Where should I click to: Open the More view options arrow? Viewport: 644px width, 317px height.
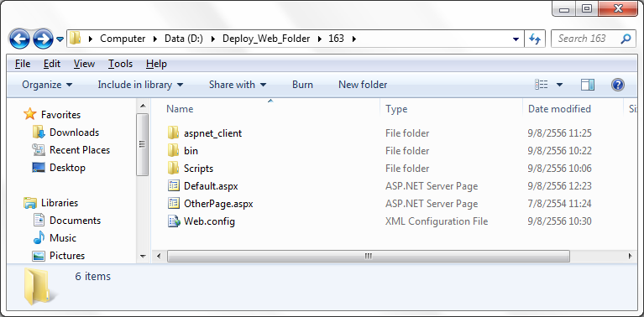coord(559,85)
